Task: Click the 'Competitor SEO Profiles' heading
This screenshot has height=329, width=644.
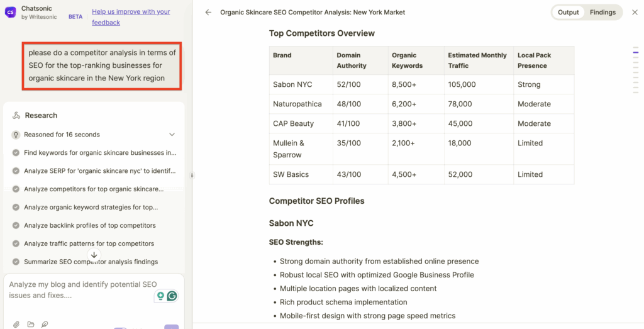Action: point(317,201)
